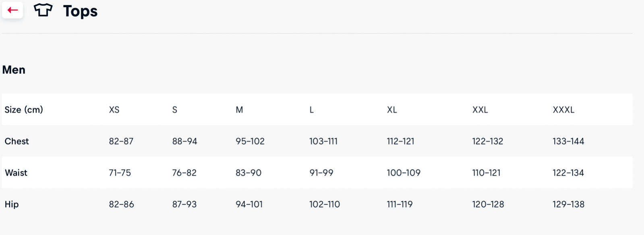Click the XXXL size column header
Viewport: 644px width, 235px height.
click(x=563, y=110)
